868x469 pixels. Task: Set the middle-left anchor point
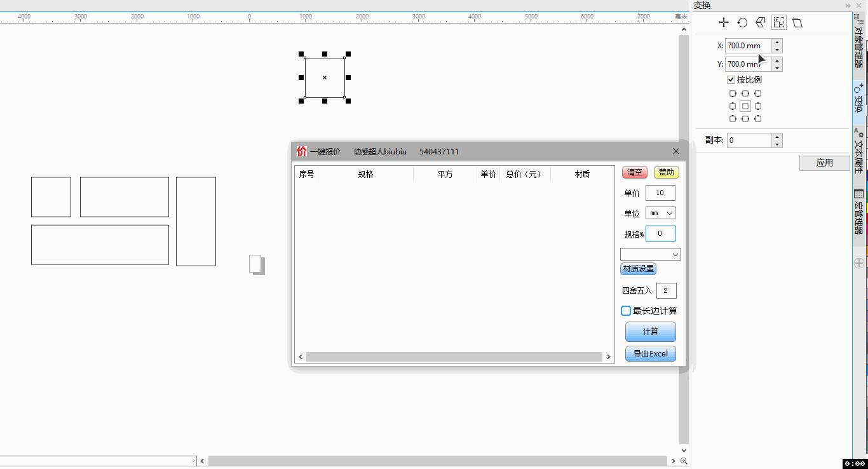point(733,106)
